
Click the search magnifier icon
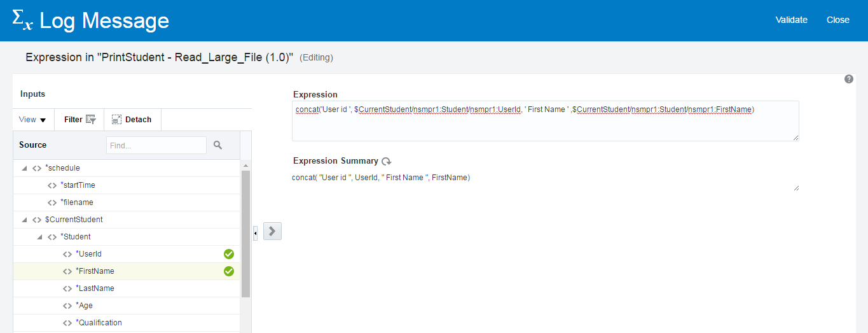pyautogui.click(x=217, y=145)
